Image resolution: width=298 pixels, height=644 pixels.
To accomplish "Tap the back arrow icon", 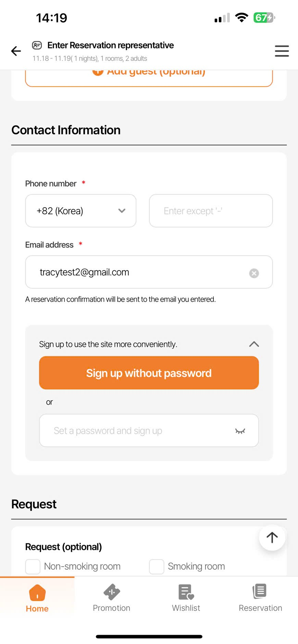I will 16,51.
